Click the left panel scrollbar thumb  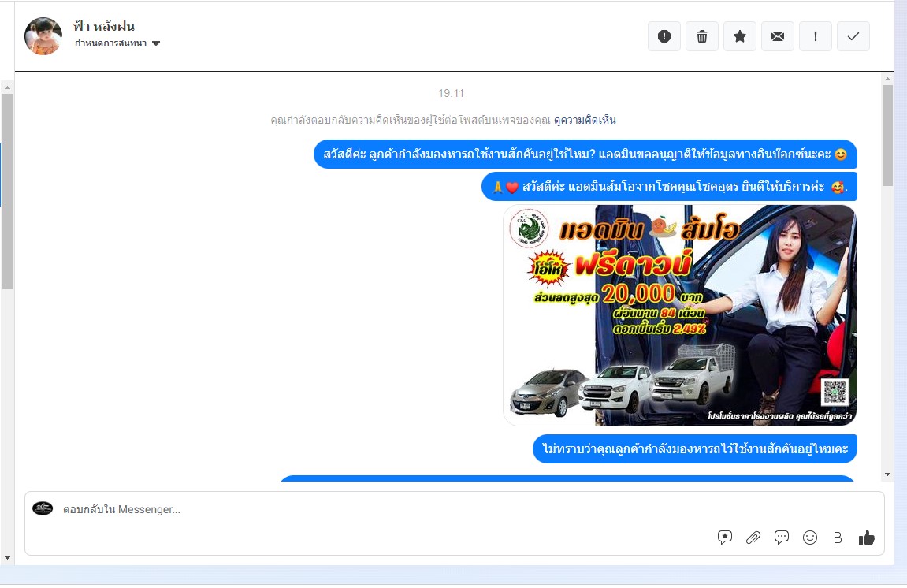(7, 192)
